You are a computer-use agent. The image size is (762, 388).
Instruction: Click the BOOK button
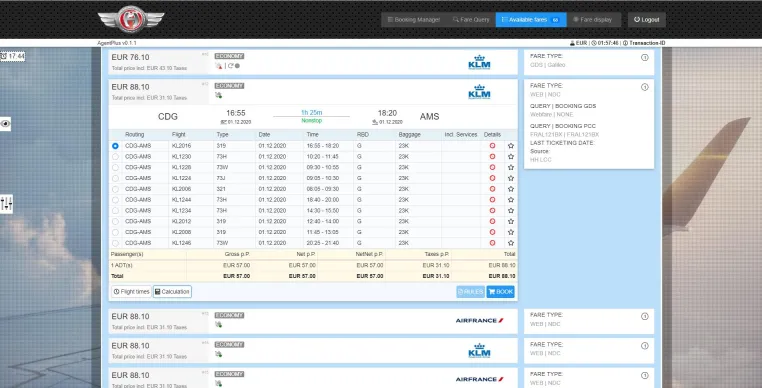point(501,292)
